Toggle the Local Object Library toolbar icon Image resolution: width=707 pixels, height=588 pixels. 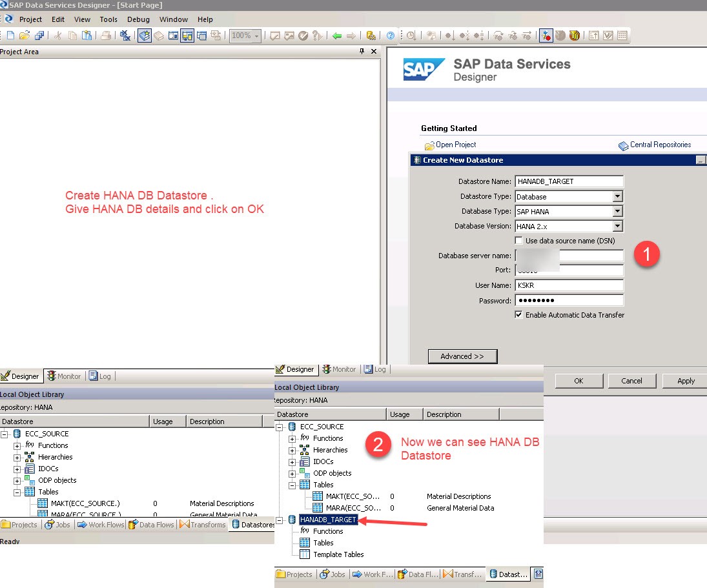tap(144, 35)
